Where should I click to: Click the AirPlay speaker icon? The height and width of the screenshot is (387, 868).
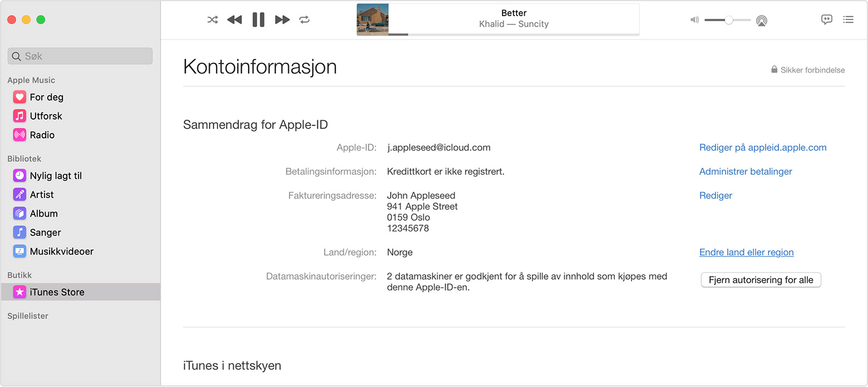762,20
